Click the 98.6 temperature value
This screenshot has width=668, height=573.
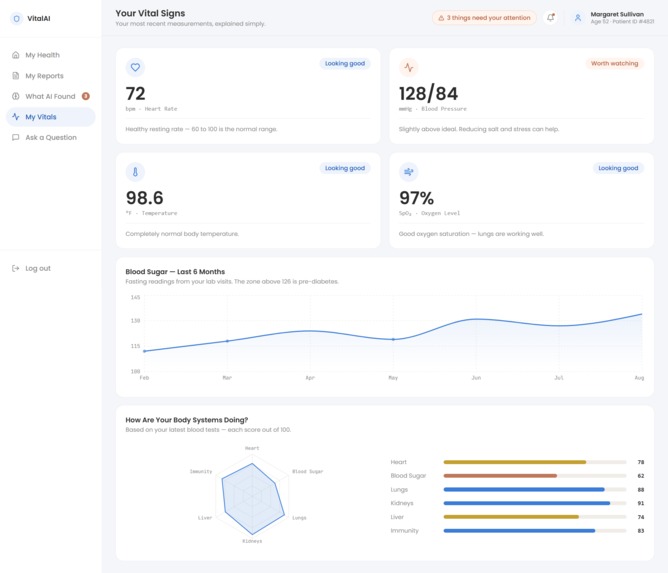point(144,198)
